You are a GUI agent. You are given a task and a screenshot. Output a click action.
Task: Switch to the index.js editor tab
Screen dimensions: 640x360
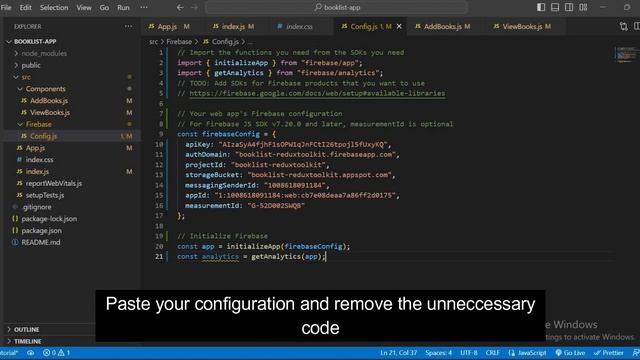233,27
